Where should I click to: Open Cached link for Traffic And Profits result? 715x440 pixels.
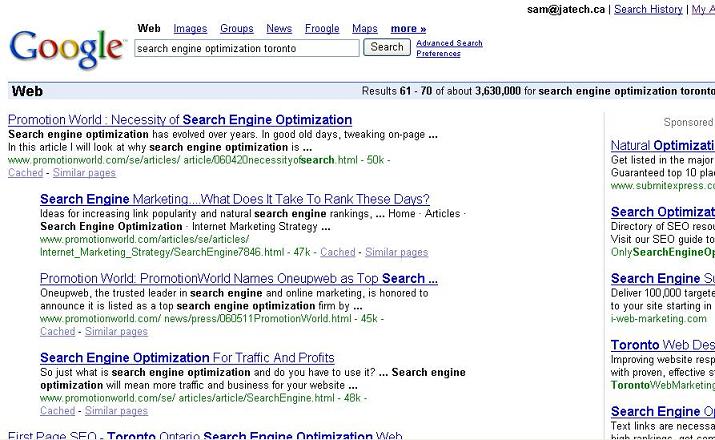coord(57,411)
